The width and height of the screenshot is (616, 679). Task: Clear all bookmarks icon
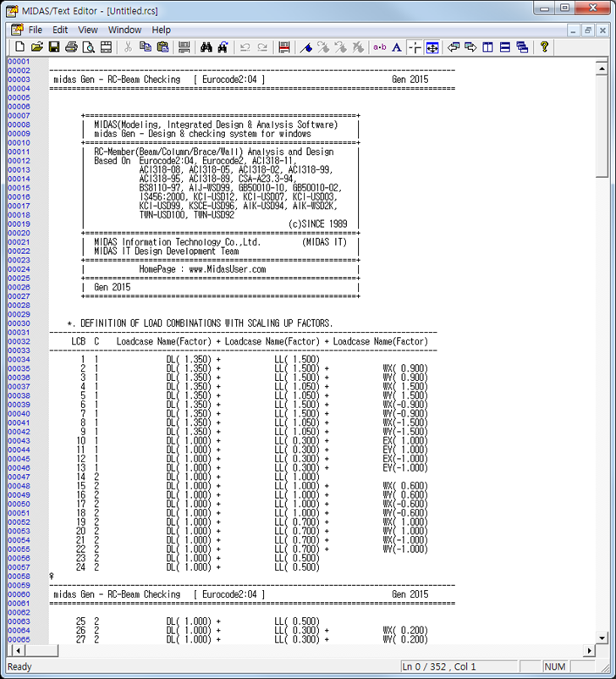coord(358,47)
